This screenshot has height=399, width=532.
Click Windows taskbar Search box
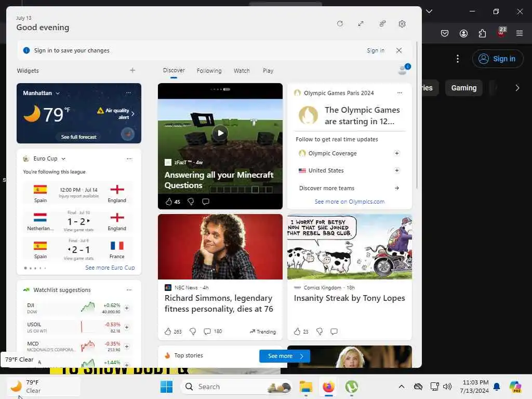tap(236, 387)
